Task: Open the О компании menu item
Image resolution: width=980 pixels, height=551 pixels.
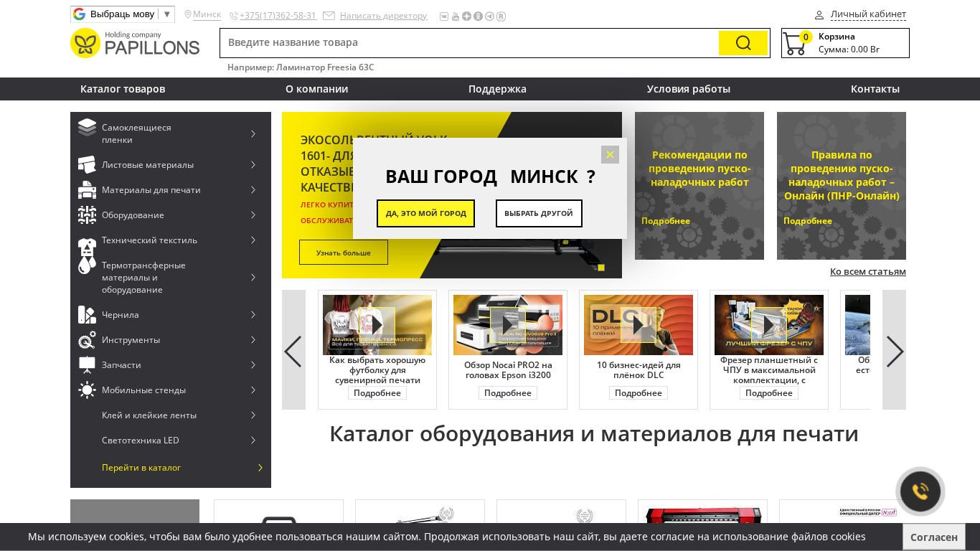Action: point(316,89)
